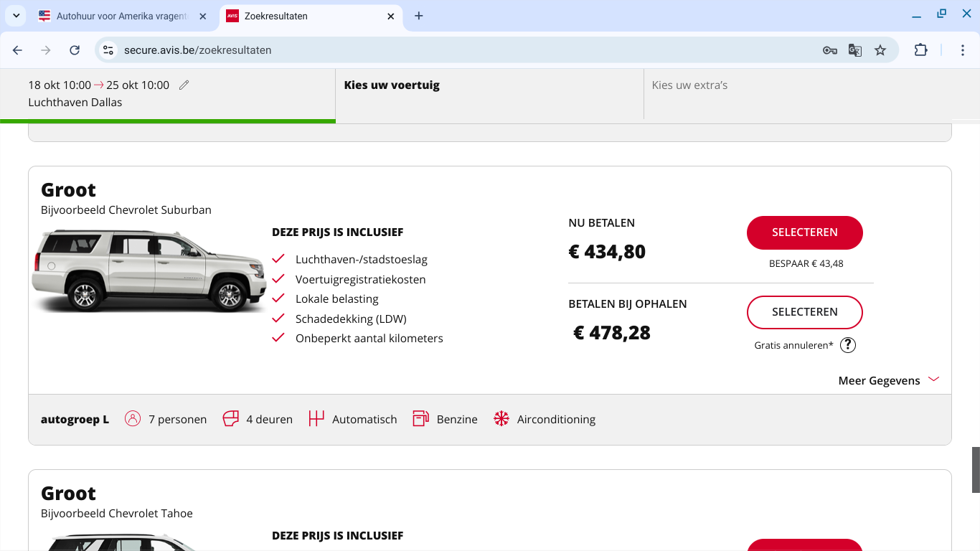Expand Meer Gegevens for the Chevrolet Suburban
Image resolution: width=980 pixels, height=551 pixels.
(888, 380)
